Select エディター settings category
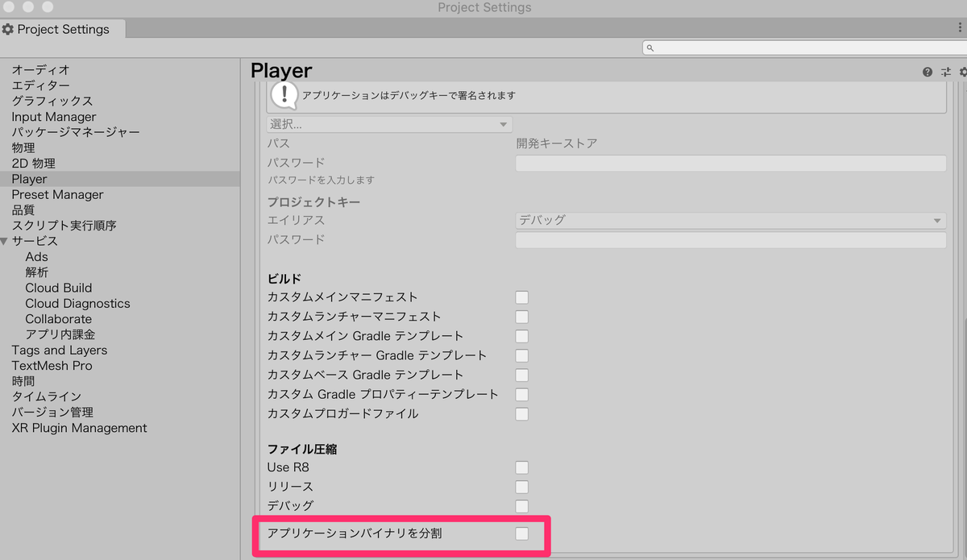 coord(41,85)
